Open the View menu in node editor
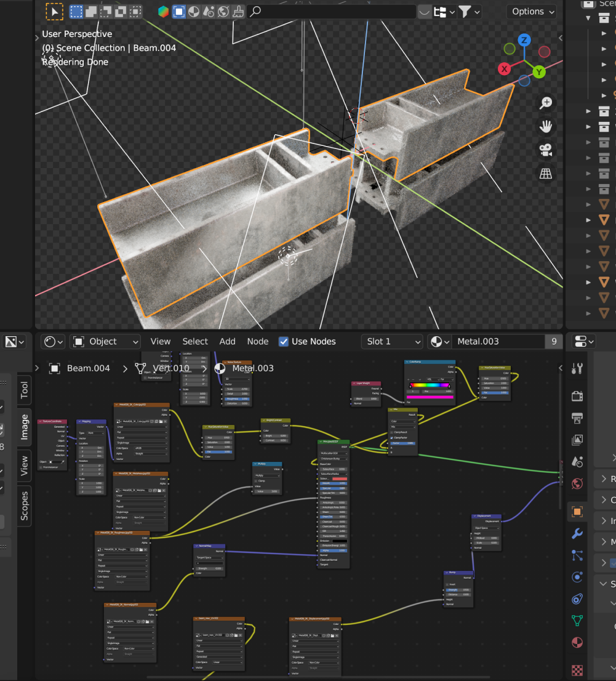 click(160, 342)
